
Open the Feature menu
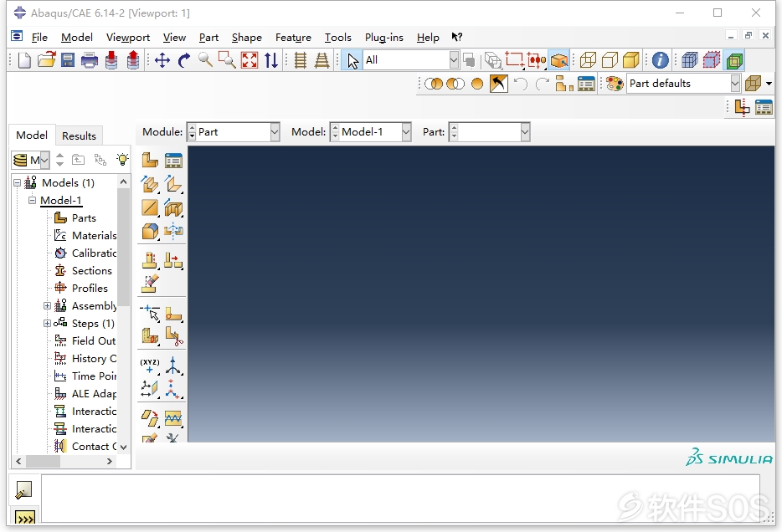click(293, 38)
